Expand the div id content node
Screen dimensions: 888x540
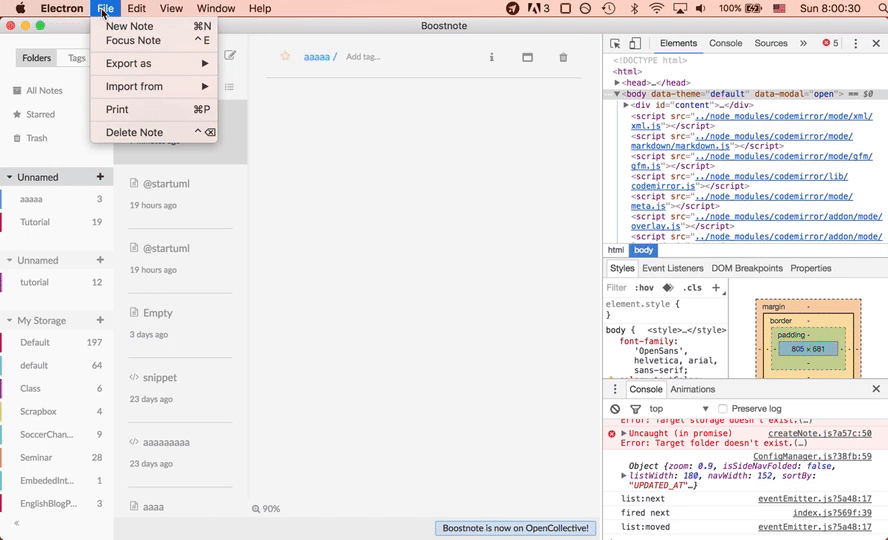click(626, 105)
